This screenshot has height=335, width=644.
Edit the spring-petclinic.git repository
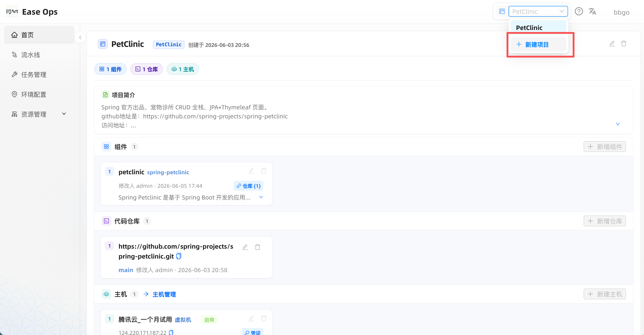tap(245, 247)
